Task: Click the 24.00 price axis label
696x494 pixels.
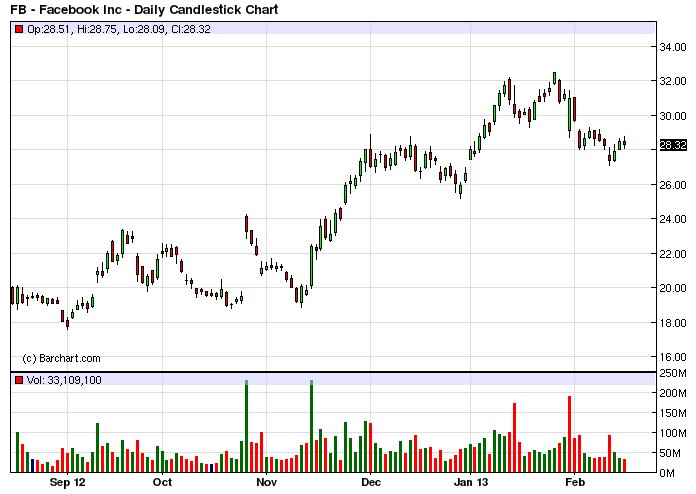Action: 673,219
